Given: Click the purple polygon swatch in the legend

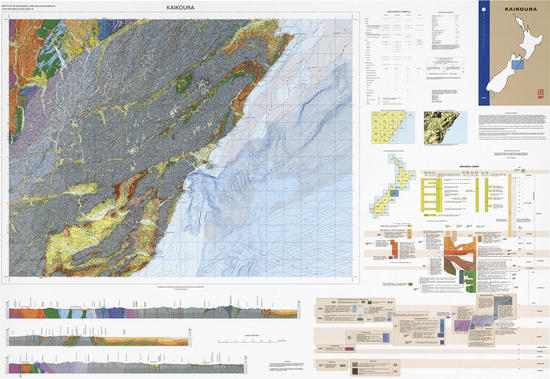Looking at the screenshot, I should pyautogui.click(x=462, y=325).
